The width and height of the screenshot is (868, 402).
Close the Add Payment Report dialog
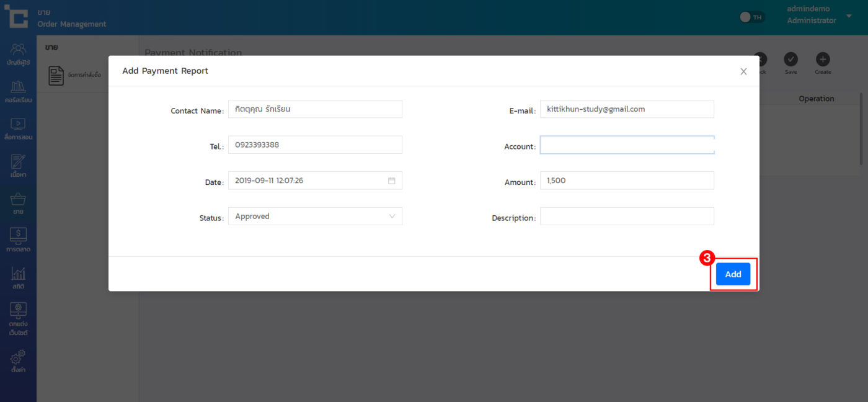[743, 71]
